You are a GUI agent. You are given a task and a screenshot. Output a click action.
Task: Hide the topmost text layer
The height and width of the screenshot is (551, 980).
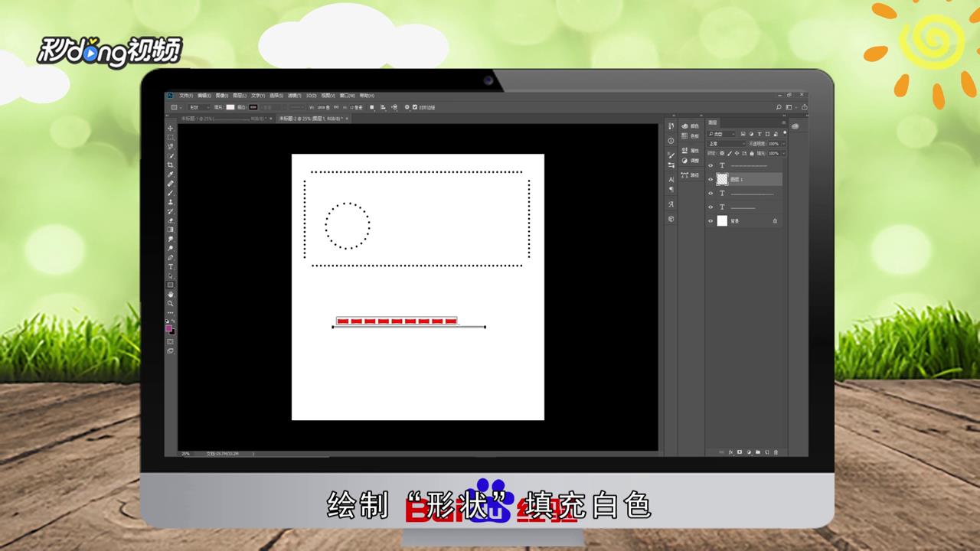710,165
